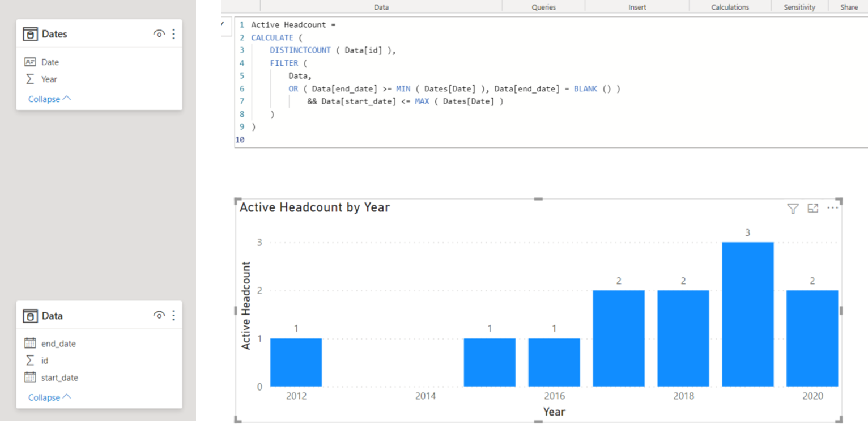This screenshot has height=445, width=868.
Task: Toggle visibility of the Data table
Action: [159, 316]
